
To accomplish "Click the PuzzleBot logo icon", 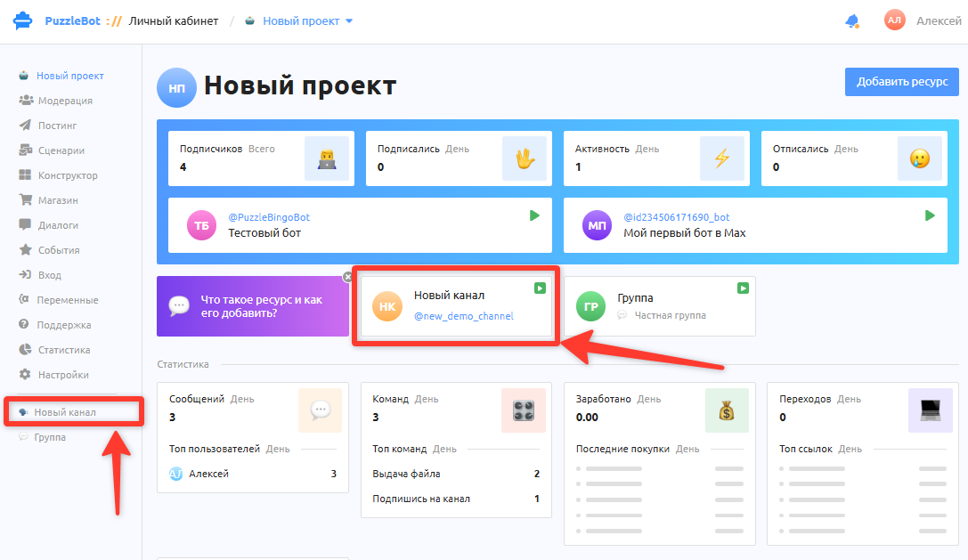I will [23, 20].
